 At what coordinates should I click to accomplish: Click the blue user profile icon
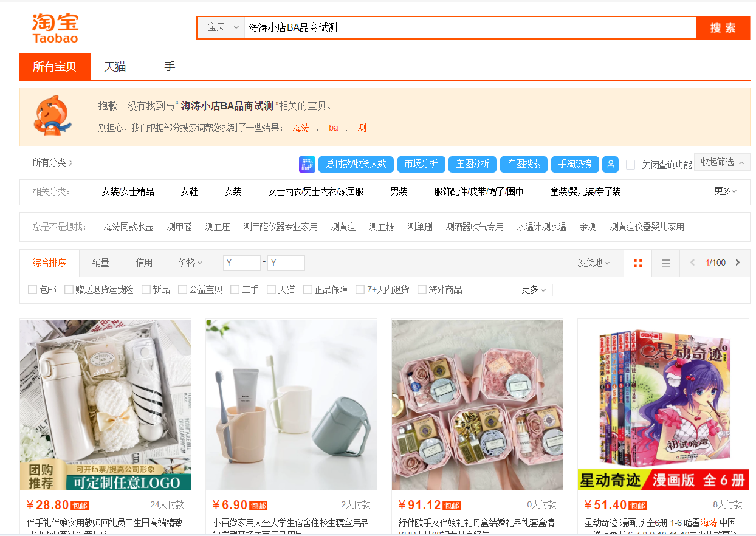610,164
